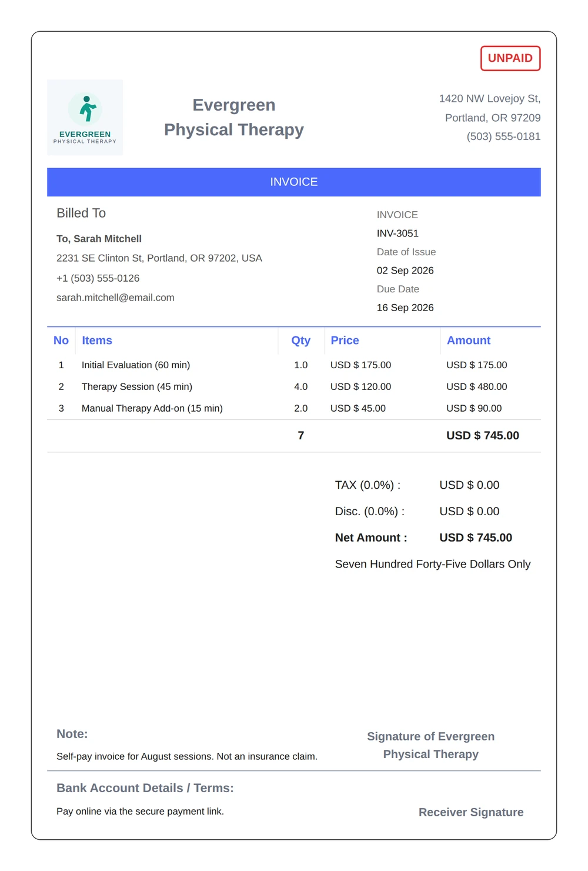
Task: Click the UNPAID status badge
Action: click(x=510, y=58)
